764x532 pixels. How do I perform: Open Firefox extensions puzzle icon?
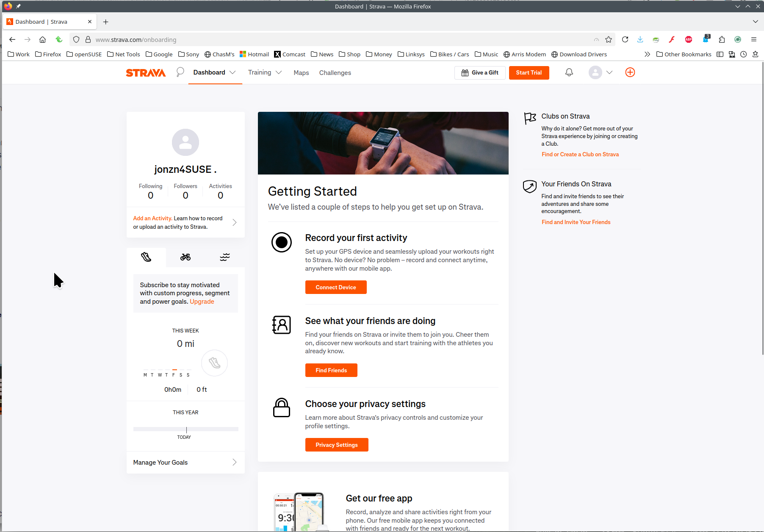[722, 39]
